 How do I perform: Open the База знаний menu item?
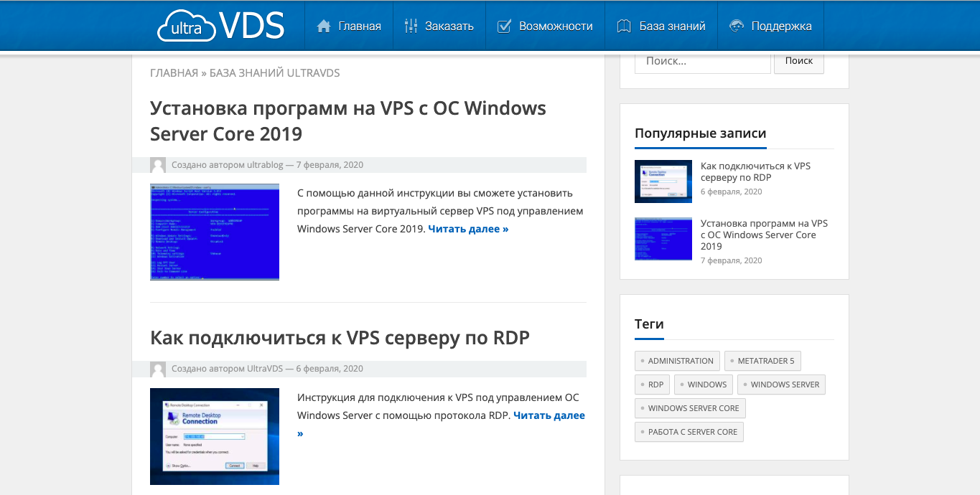661,26
